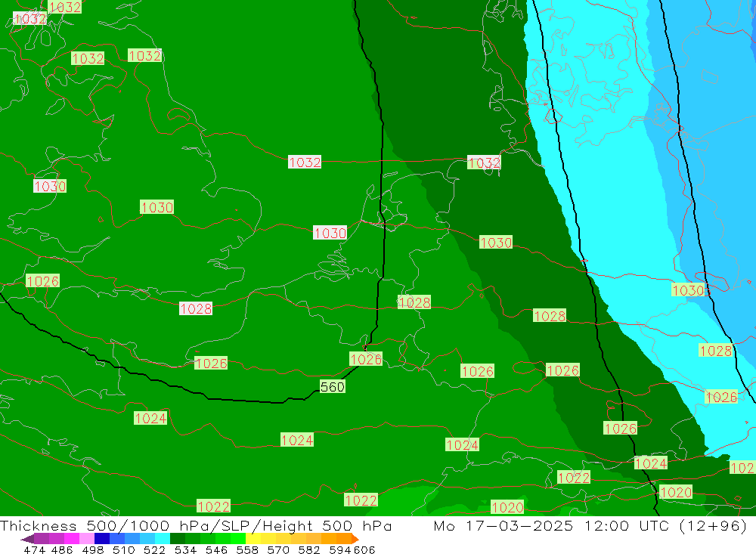The height and width of the screenshot is (554, 756).
Task: Click the 606 legend value
Action: [x=364, y=549]
